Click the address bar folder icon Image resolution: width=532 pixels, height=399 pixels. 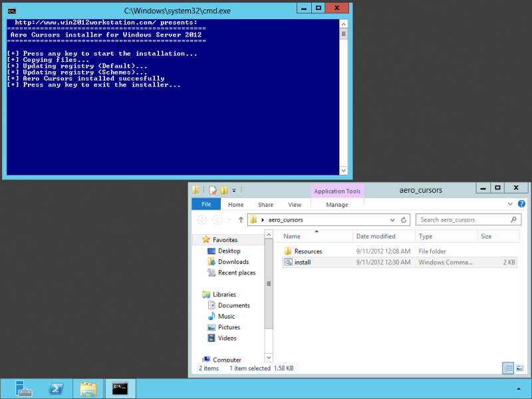(x=253, y=220)
